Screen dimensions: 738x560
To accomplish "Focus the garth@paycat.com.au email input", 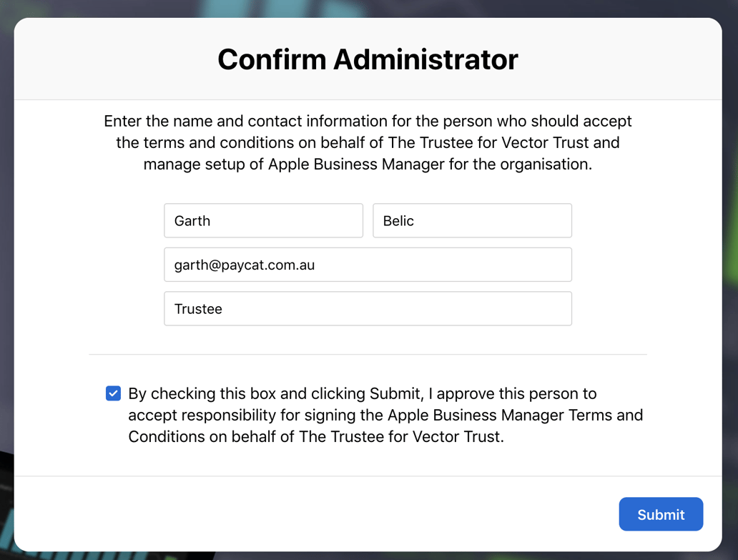I will point(368,265).
